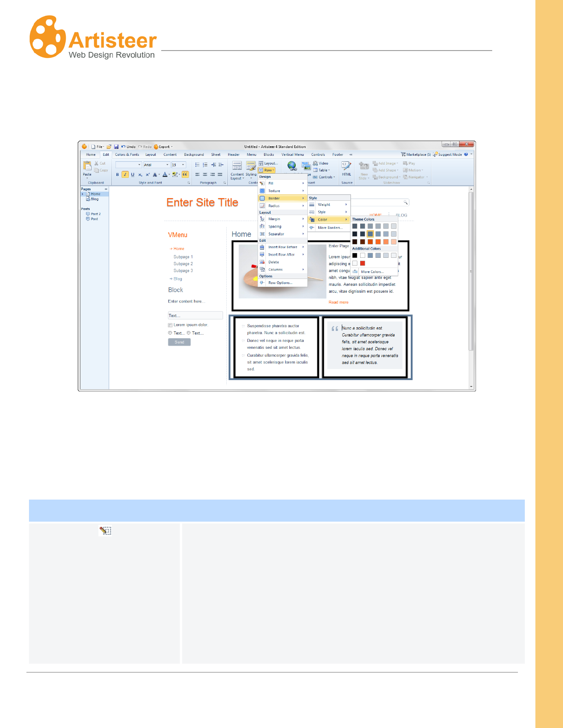Open the Controls dropdown in Insert group
This screenshot has height=728, width=563.
(x=324, y=177)
